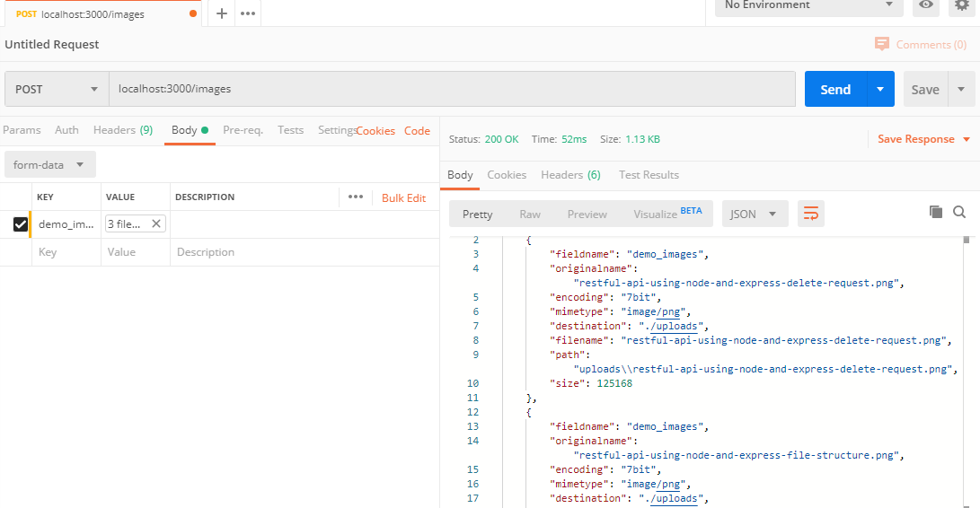Toggle word wrap icon in response toolbar

tap(811, 214)
